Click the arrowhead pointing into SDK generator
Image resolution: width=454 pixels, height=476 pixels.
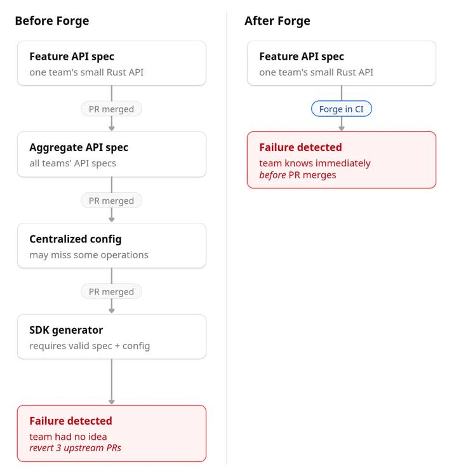(112, 311)
